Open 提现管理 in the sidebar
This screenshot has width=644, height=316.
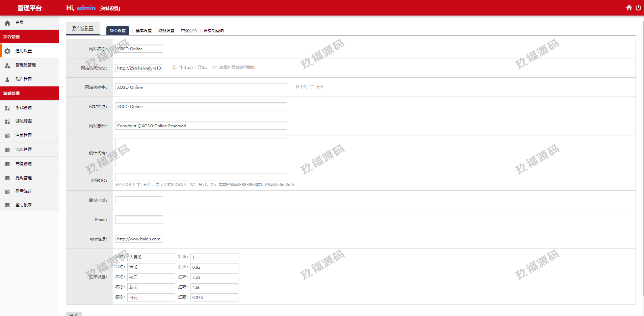(x=23, y=178)
